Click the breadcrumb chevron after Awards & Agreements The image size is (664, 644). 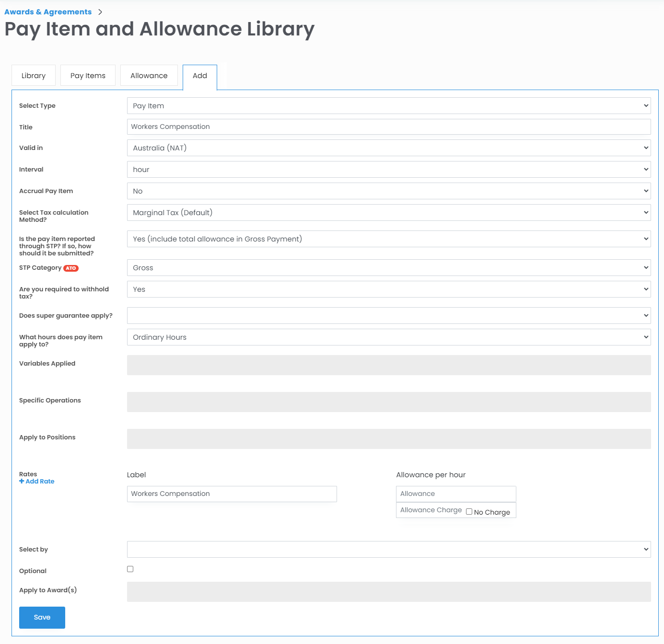coord(100,12)
